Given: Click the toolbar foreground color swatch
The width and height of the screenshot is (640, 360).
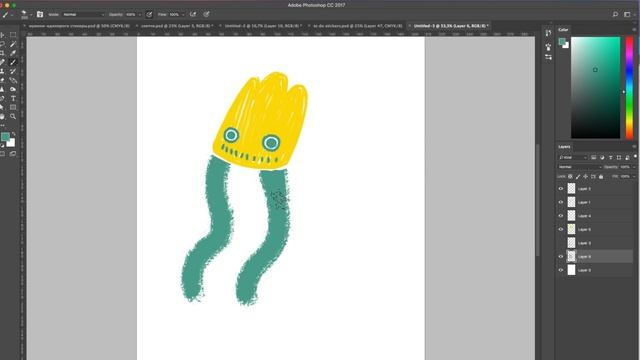Looking at the screenshot, I should coord(5,137).
